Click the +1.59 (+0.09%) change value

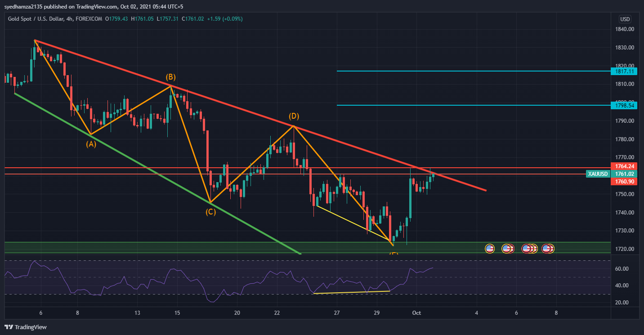(225, 19)
